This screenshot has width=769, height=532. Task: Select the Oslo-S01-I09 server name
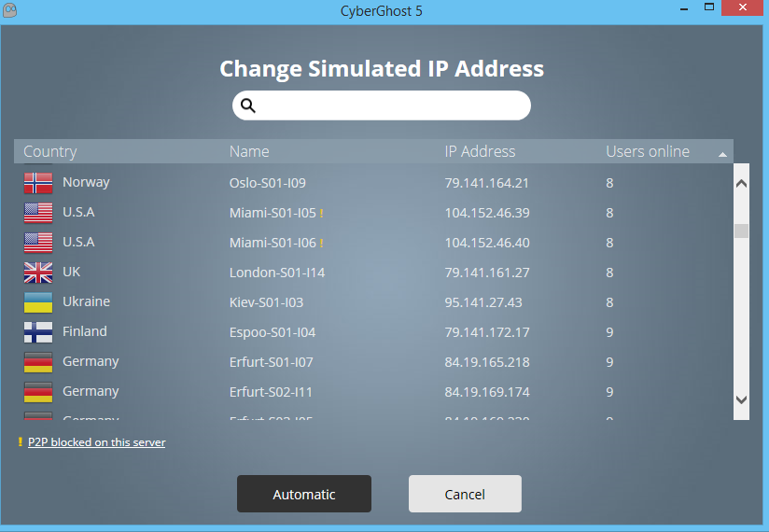tap(268, 183)
